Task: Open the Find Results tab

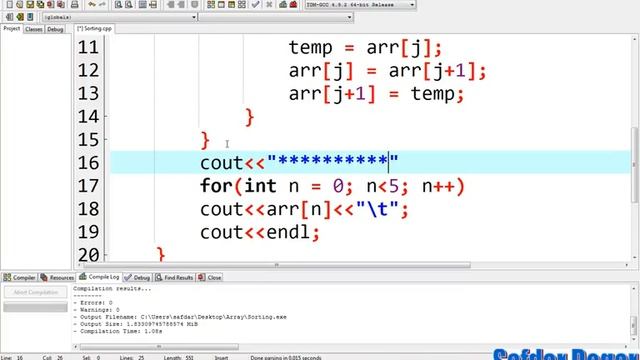Action: point(174,278)
